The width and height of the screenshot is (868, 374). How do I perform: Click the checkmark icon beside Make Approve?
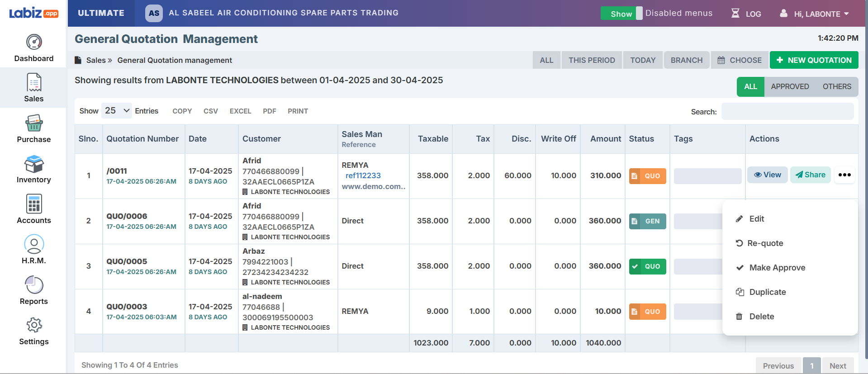pos(740,268)
